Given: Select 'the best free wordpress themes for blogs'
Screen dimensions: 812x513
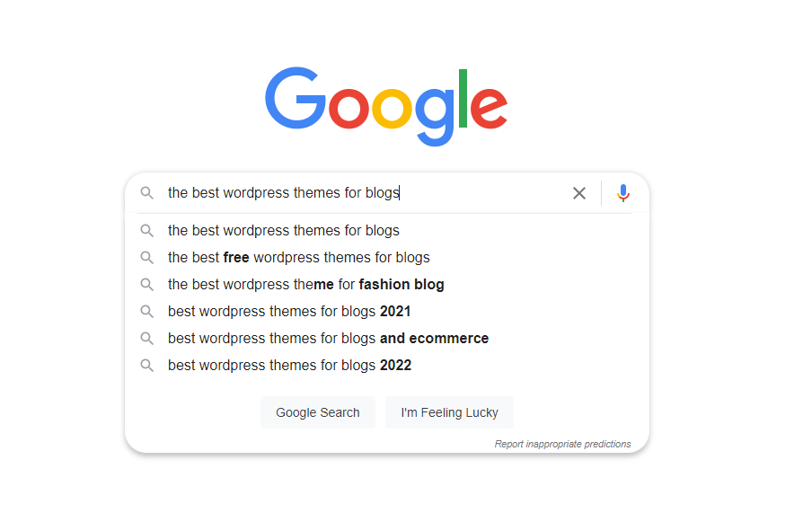Looking at the screenshot, I should [298, 258].
